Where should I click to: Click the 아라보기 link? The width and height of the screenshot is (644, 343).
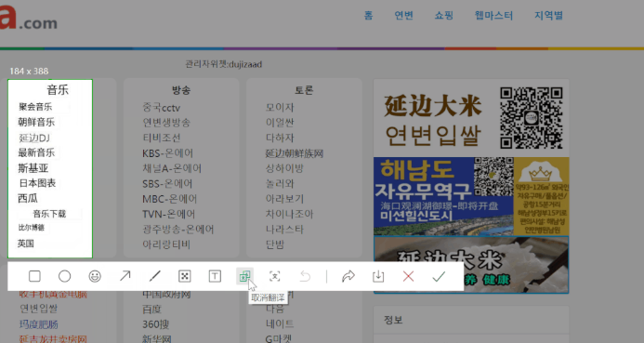pyautogui.click(x=284, y=199)
